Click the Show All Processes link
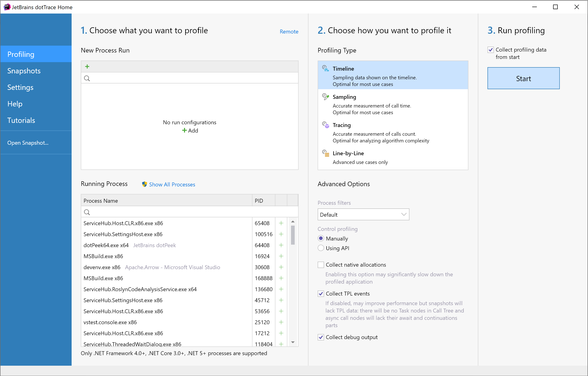The height and width of the screenshot is (376, 588). (x=172, y=184)
